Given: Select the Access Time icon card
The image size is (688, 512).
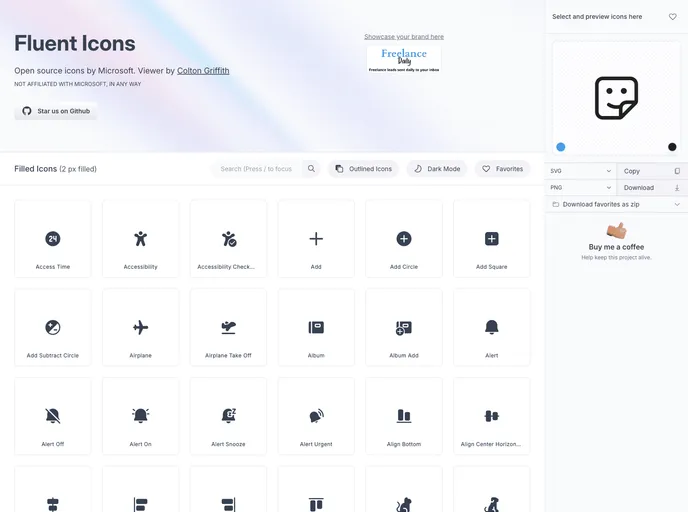Looking at the screenshot, I should coord(53,239).
